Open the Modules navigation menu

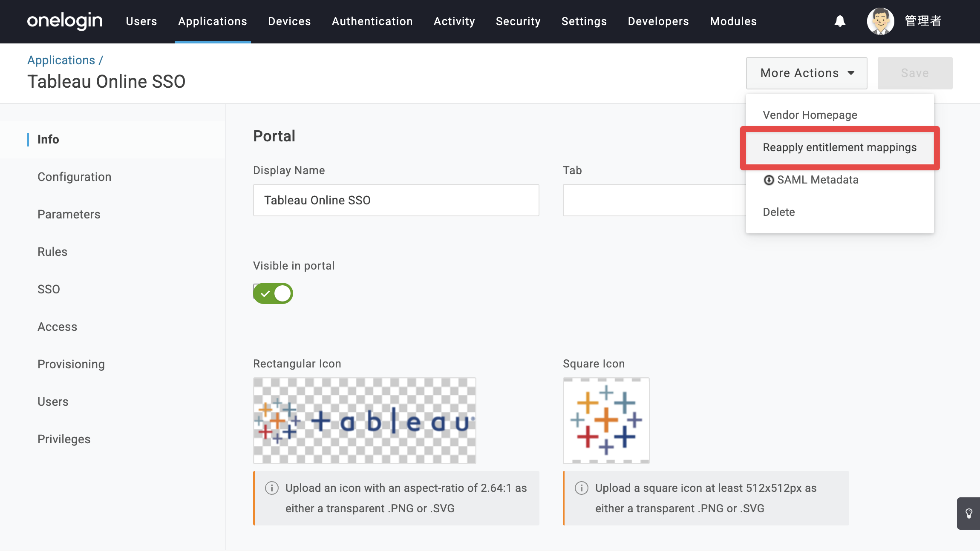point(733,21)
